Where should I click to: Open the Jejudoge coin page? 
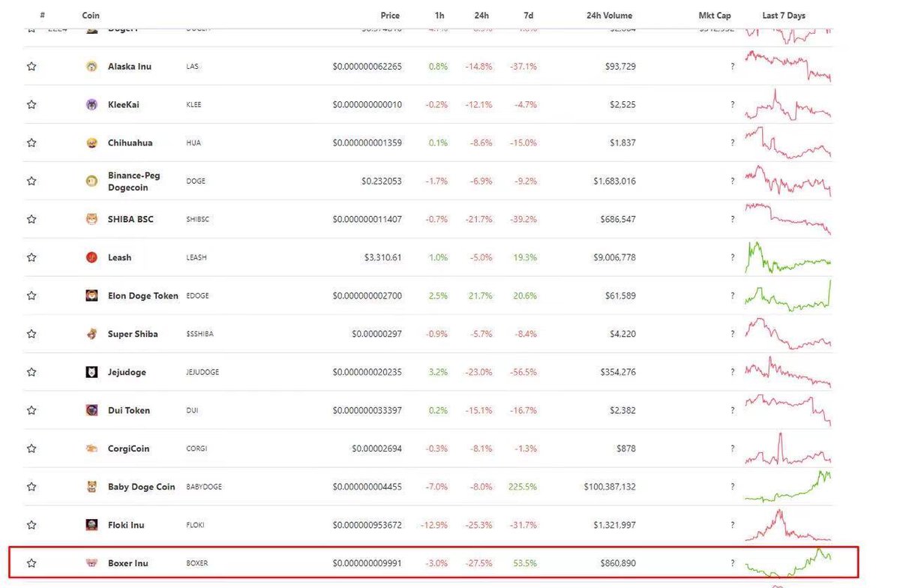[x=127, y=373]
